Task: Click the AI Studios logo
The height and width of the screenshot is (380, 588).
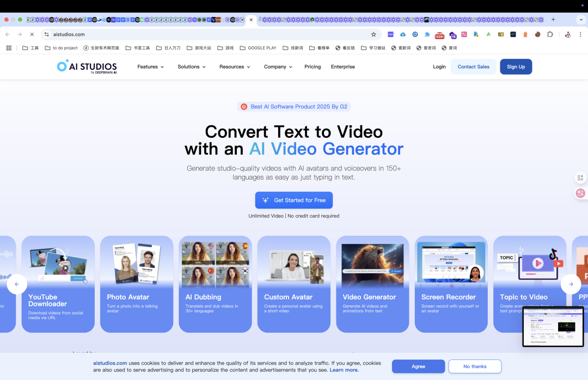Action: (87, 66)
